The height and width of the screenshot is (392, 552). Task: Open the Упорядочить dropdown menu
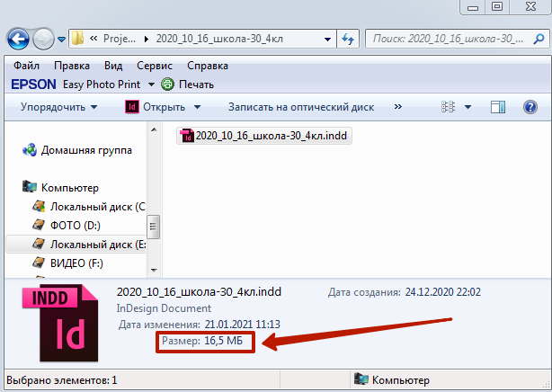click(x=58, y=107)
